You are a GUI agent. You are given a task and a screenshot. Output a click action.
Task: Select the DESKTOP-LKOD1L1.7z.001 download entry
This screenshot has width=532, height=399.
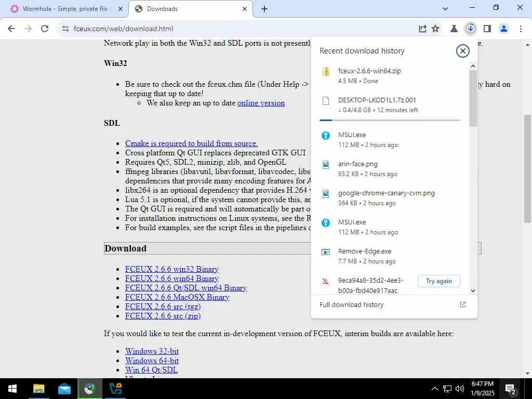[x=390, y=105]
